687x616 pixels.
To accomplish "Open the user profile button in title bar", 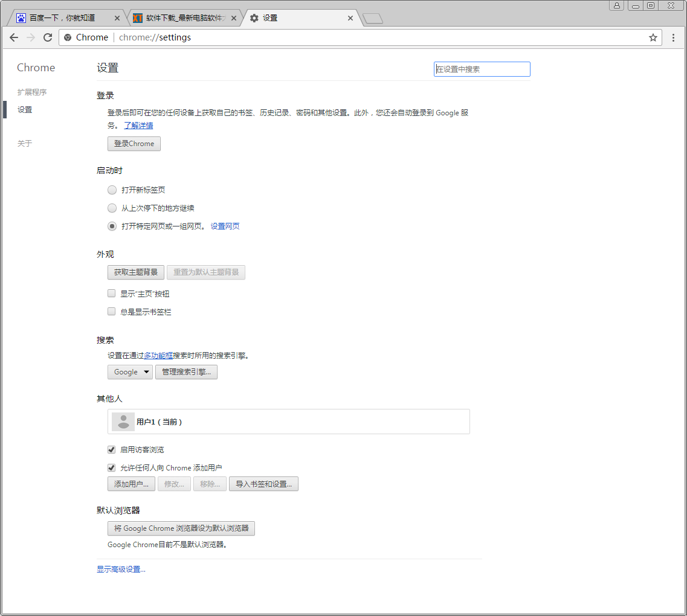I will 616,5.
